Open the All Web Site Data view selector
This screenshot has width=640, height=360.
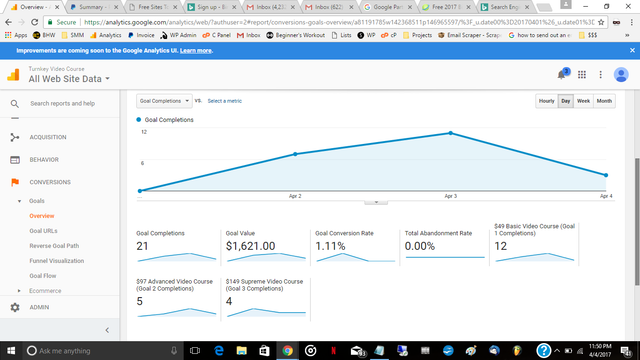69,79
